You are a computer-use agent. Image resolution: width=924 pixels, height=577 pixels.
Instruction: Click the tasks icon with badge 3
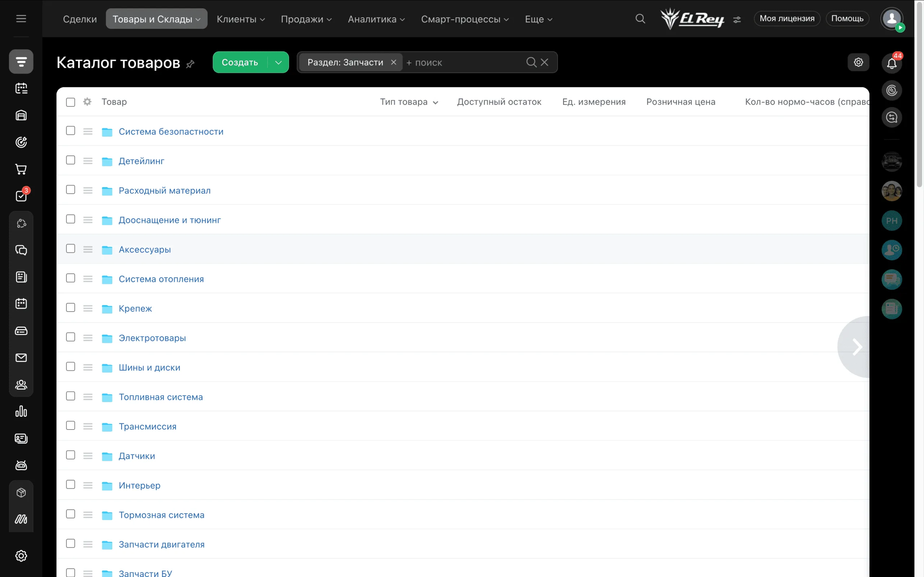point(21,196)
